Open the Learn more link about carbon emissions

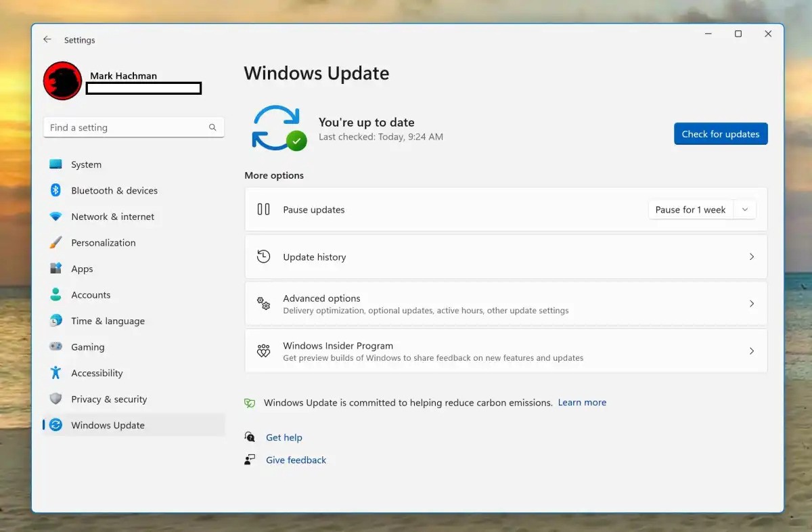click(x=582, y=402)
